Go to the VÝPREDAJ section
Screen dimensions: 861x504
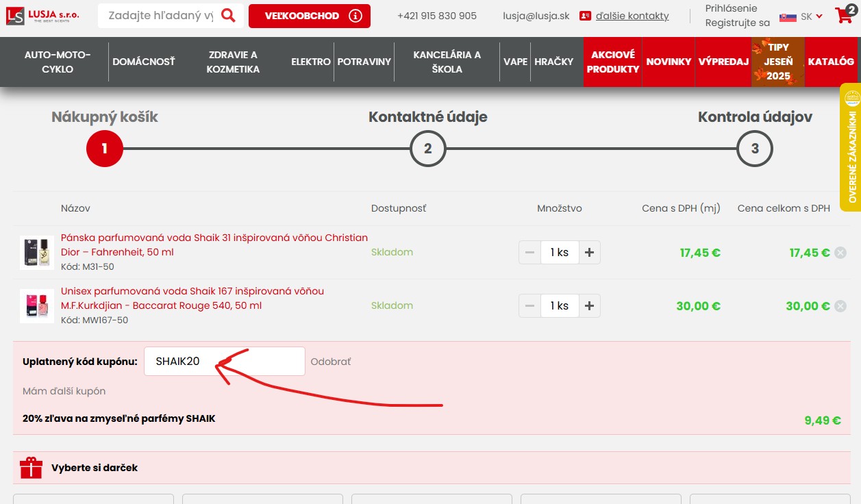723,62
